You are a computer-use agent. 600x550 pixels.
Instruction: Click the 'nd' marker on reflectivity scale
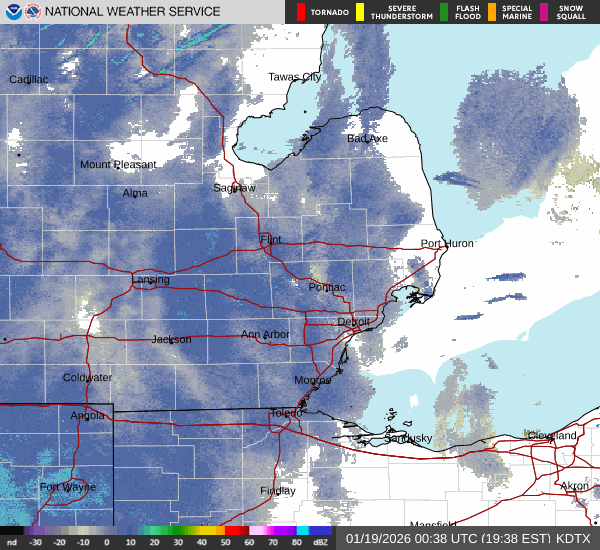tap(12, 542)
